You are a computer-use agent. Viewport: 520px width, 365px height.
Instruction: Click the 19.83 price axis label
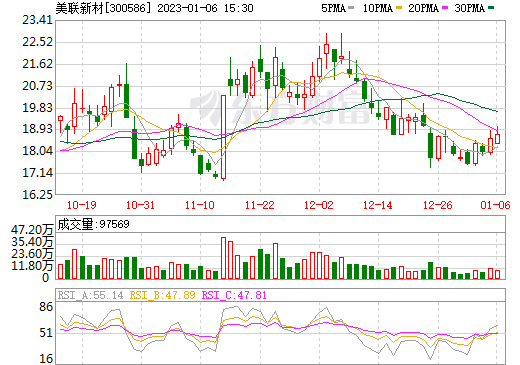click(x=38, y=108)
